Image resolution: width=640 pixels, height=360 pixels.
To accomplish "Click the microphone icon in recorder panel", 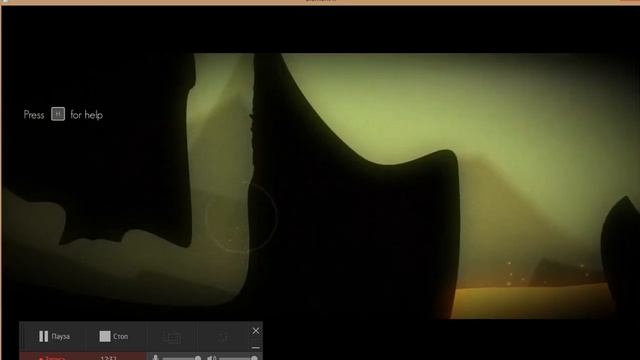I will [x=155, y=358].
